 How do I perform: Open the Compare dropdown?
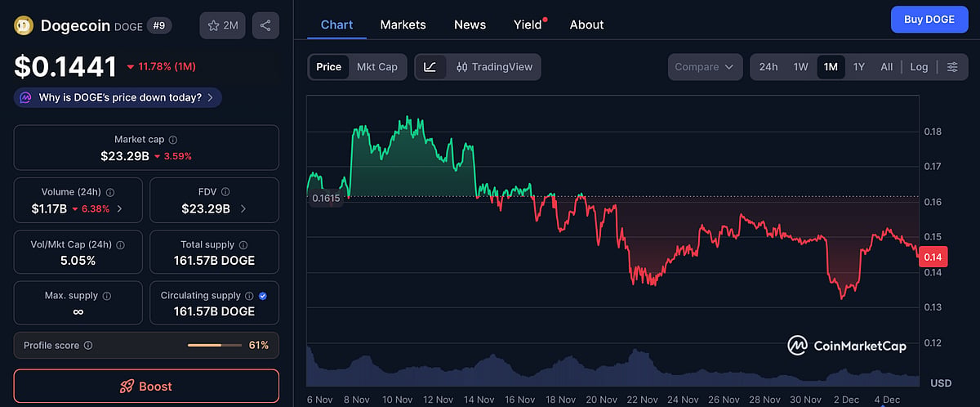pos(705,67)
